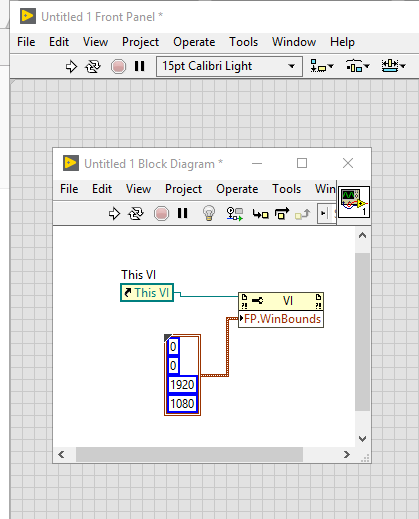The width and height of the screenshot is (419, 519).
Task: Open Edit menu in Block Diagram window
Action: (x=102, y=189)
